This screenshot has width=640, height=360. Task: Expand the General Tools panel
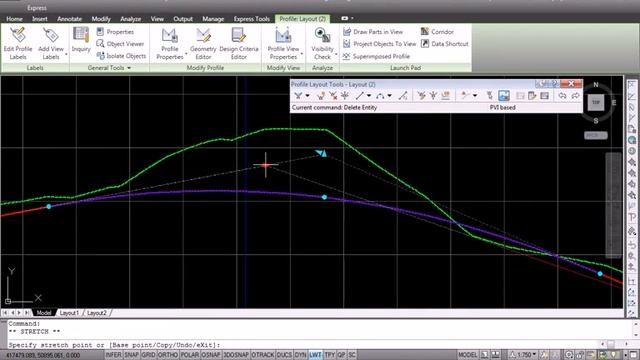pyautogui.click(x=109, y=68)
